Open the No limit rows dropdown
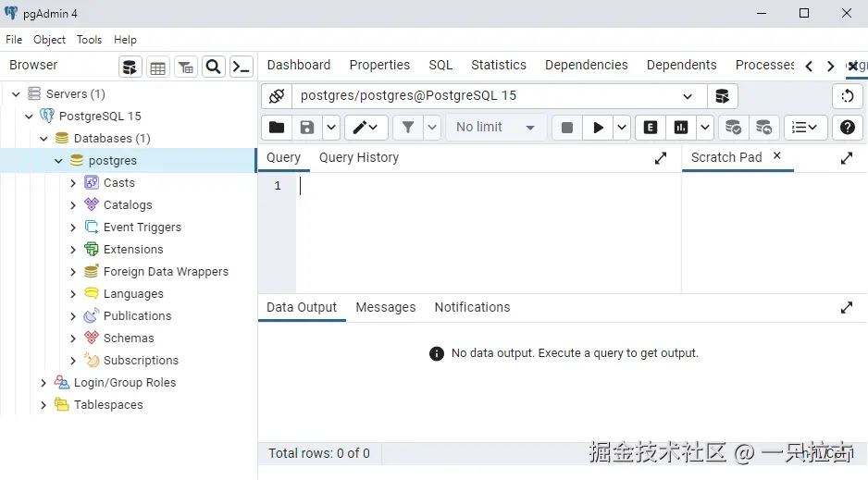 click(496, 128)
